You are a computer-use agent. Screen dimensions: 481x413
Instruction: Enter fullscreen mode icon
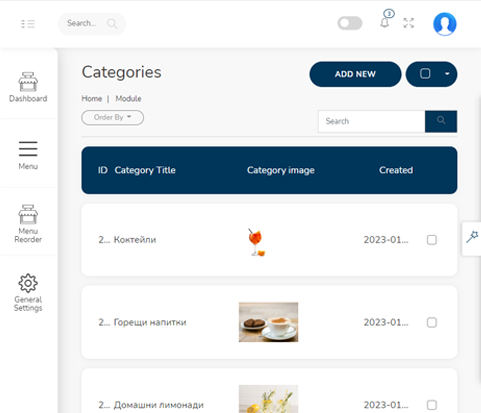(x=409, y=23)
